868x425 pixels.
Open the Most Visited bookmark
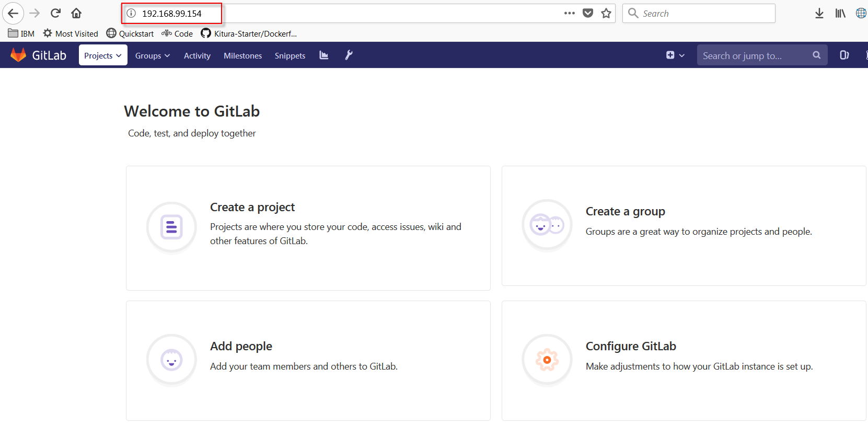pos(71,33)
